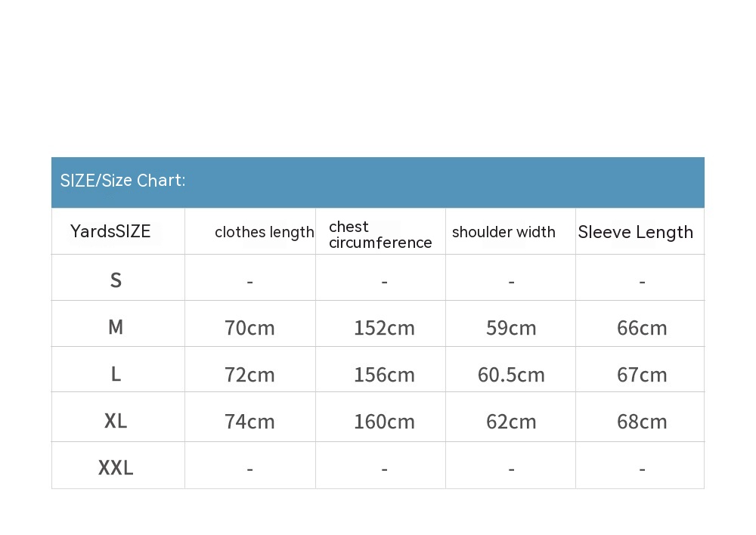Click the 74cm clothes length for XL
Screen dimensions: 756x535
[x=249, y=422]
